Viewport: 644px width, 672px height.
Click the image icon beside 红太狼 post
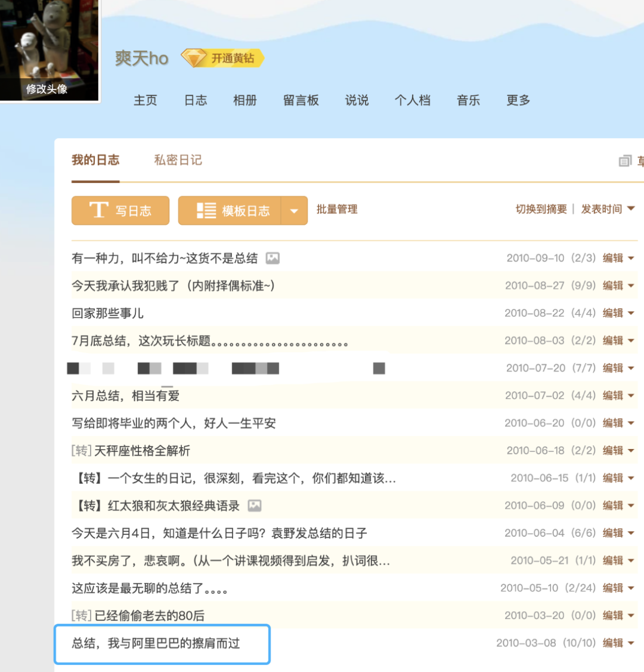pyautogui.click(x=255, y=505)
